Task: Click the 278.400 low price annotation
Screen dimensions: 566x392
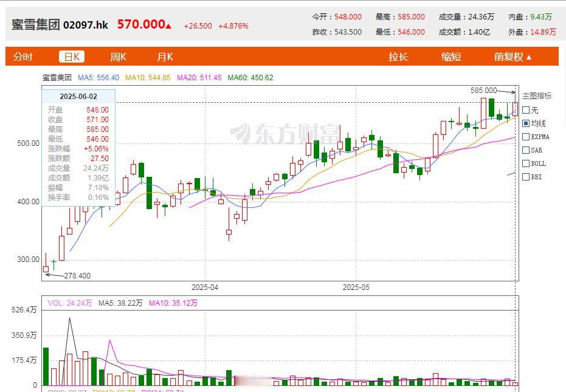Action: pos(77,276)
